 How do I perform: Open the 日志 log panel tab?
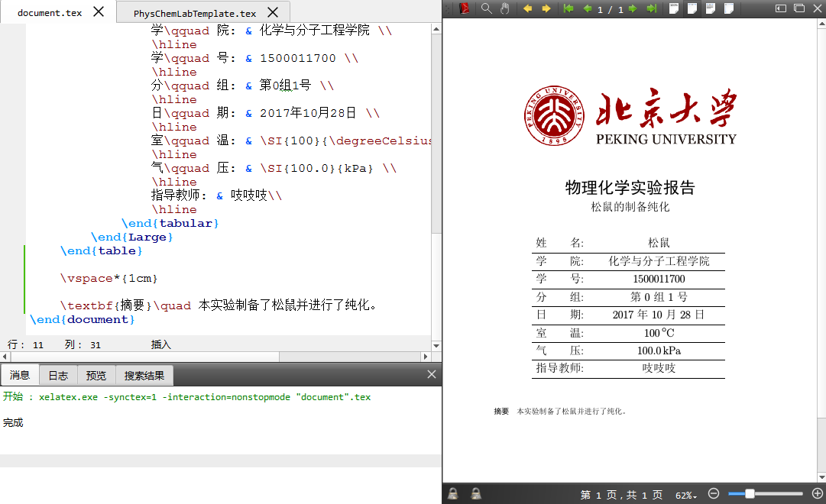[x=58, y=374]
